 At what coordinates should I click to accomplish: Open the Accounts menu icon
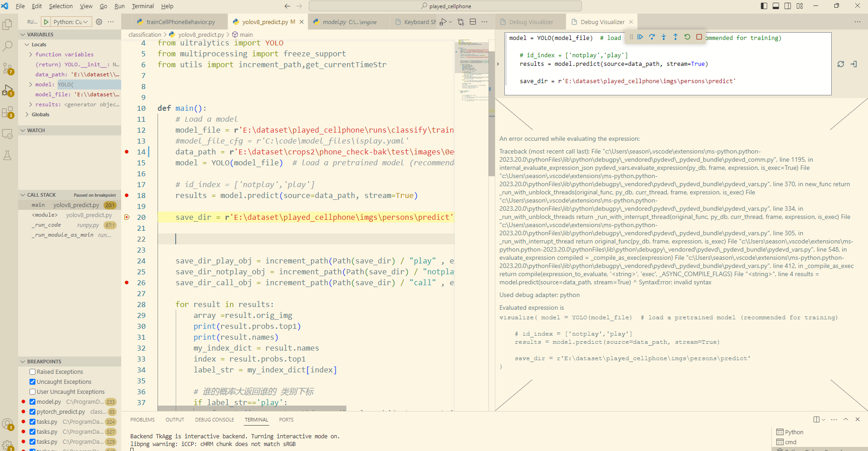click(x=8, y=424)
